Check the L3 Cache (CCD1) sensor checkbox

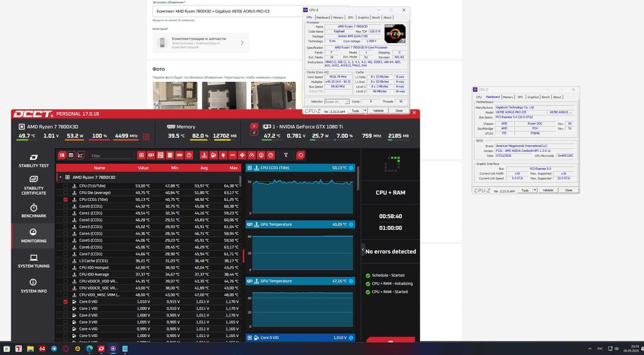pos(66,261)
